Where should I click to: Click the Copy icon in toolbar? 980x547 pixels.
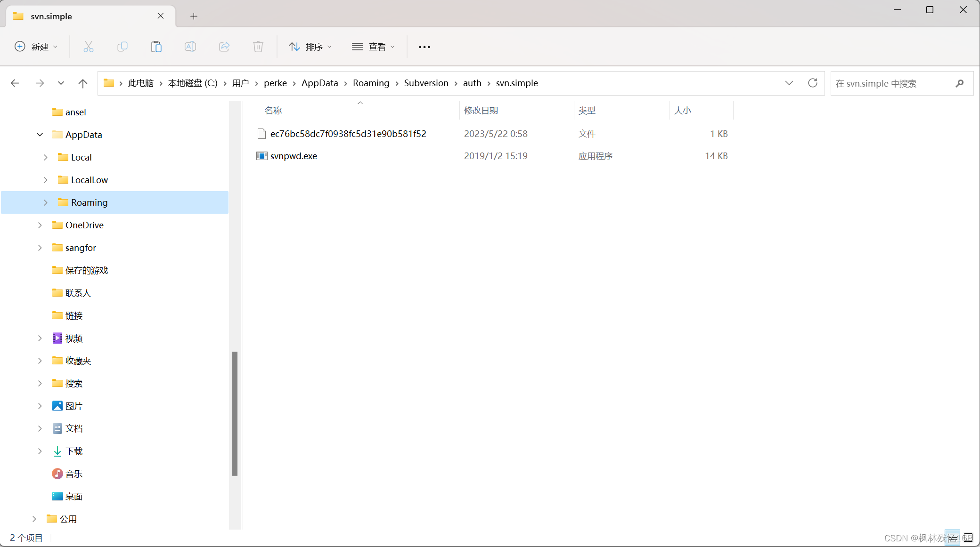(122, 47)
